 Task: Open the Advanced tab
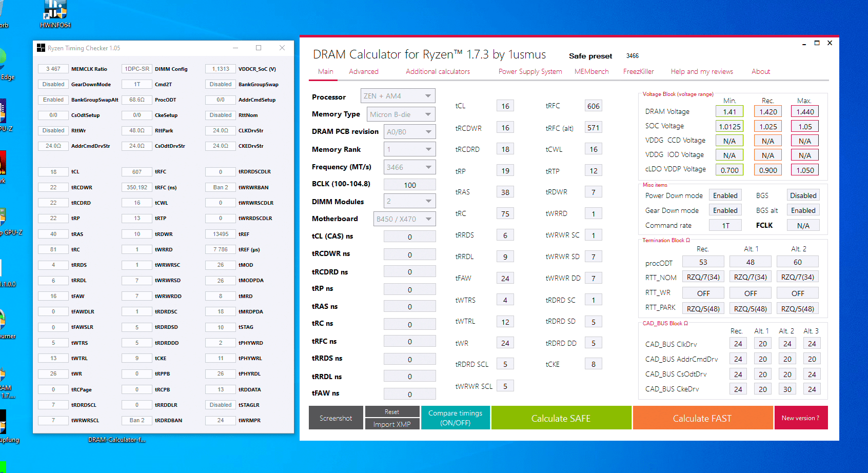click(364, 71)
